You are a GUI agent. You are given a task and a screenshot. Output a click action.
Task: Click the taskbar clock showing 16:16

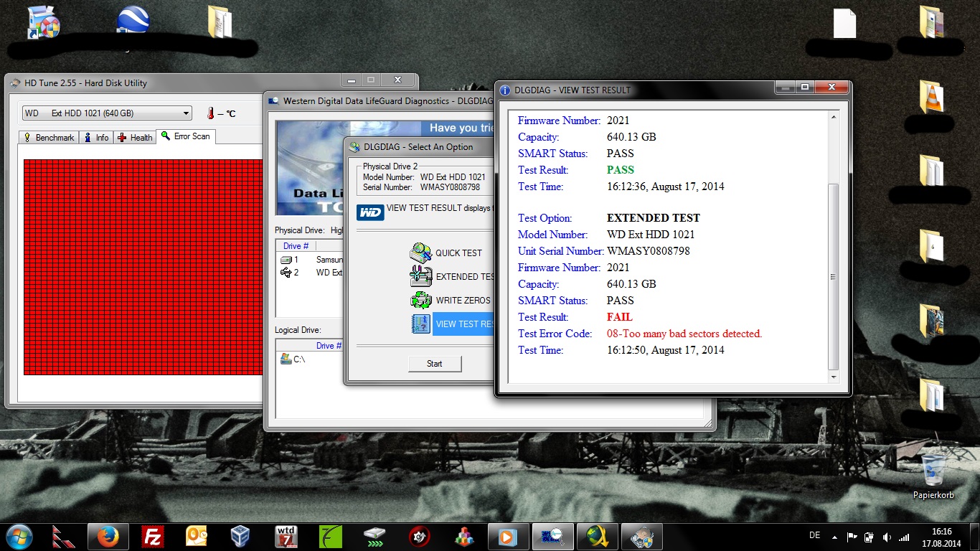[x=941, y=537]
